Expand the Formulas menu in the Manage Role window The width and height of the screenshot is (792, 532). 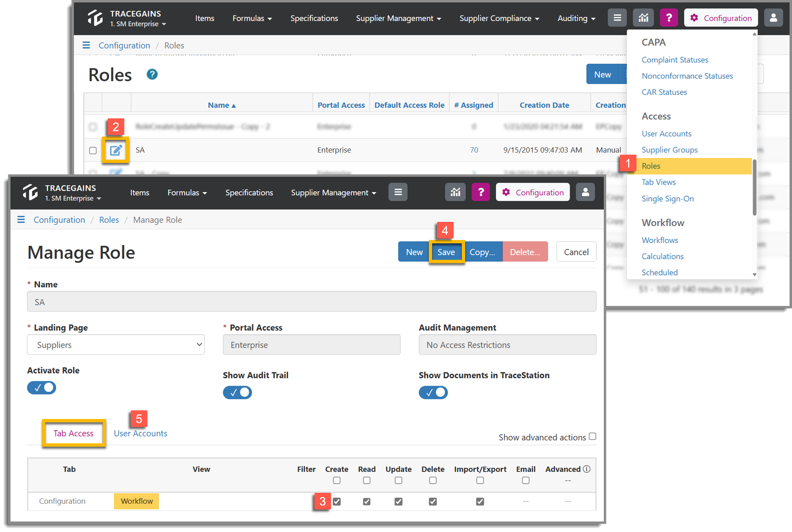[187, 193]
